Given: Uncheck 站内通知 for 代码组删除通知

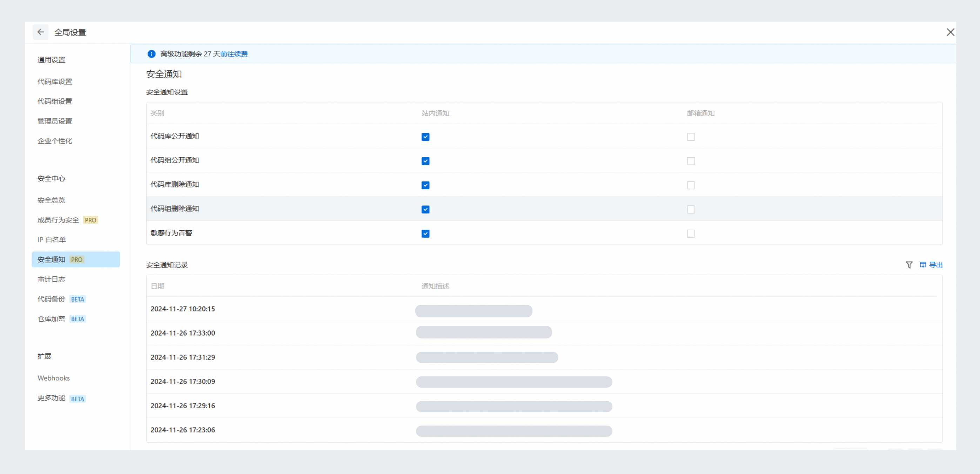Looking at the screenshot, I should coord(425,209).
